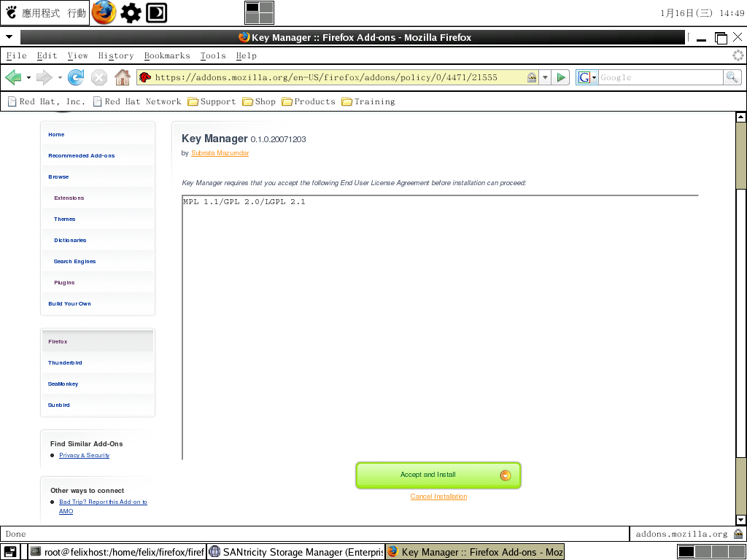Select Thunderbird in the application list
Image resolution: width=747 pixels, height=560 pixels.
tap(65, 363)
